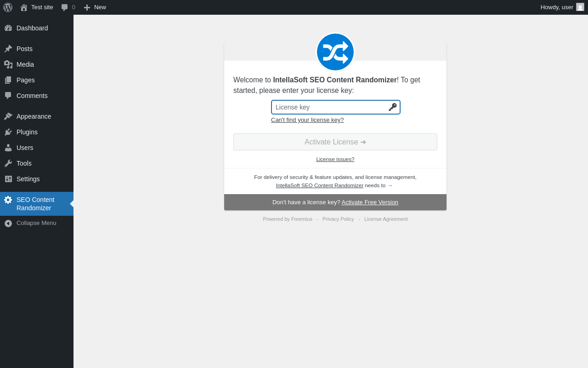Open 'Can't find your license key?' link
588x368 pixels.
coord(307,120)
